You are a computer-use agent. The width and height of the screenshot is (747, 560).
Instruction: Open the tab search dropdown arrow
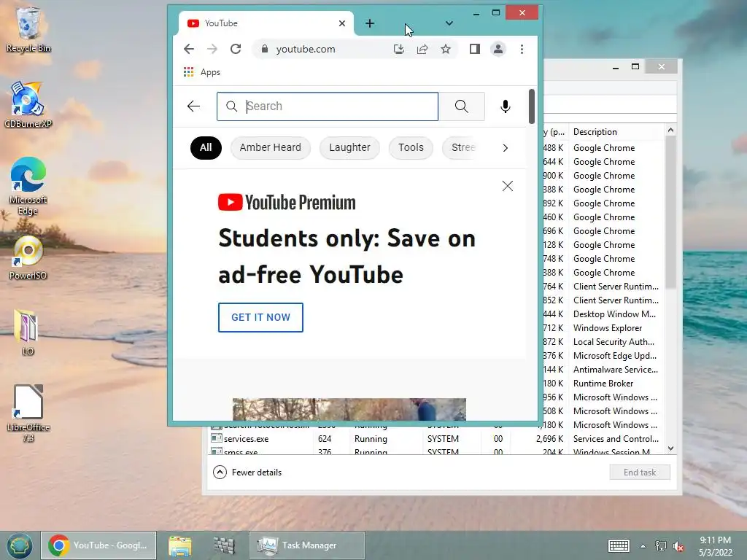(x=449, y=23)
